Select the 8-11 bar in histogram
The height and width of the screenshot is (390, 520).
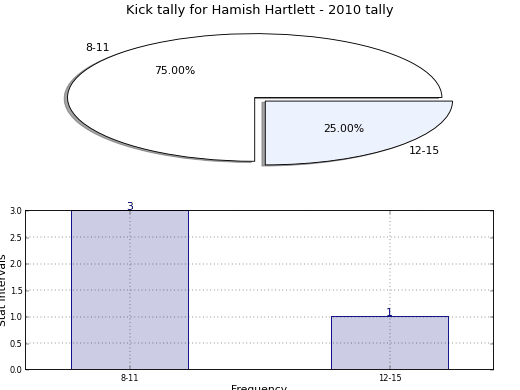(x=130, y=290)
